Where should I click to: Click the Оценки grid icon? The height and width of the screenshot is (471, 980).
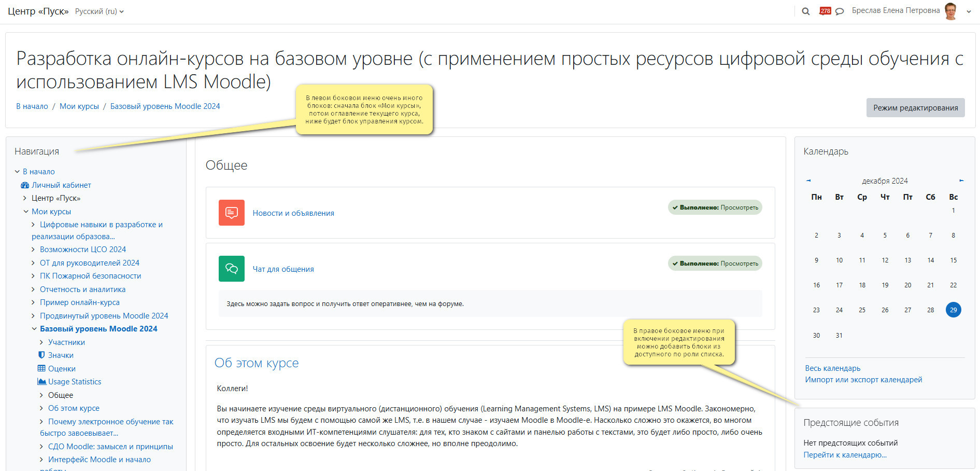(41, 368)
